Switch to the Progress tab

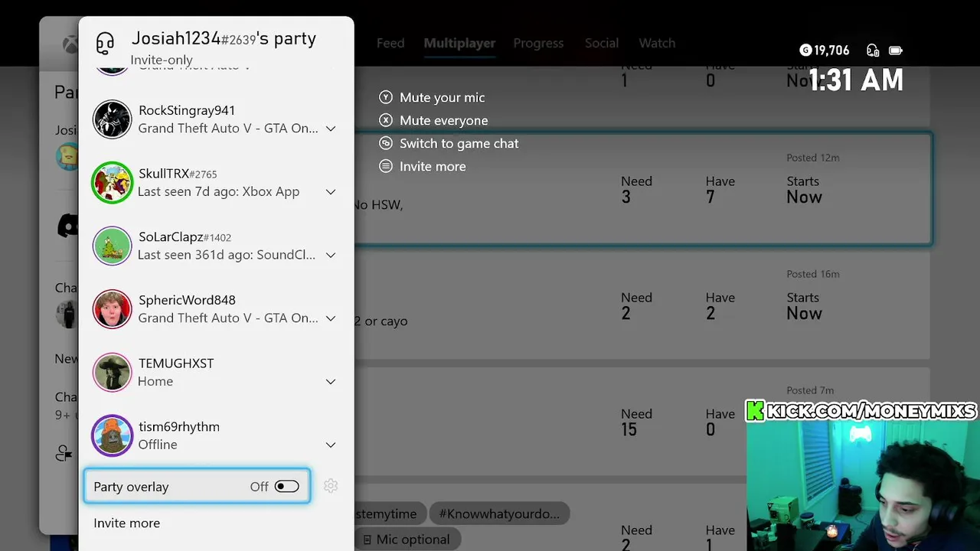coord(538,43)
